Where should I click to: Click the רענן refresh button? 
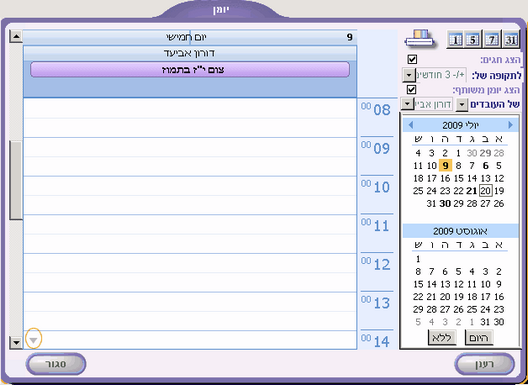pyautogui.click(x=484, y=364)
